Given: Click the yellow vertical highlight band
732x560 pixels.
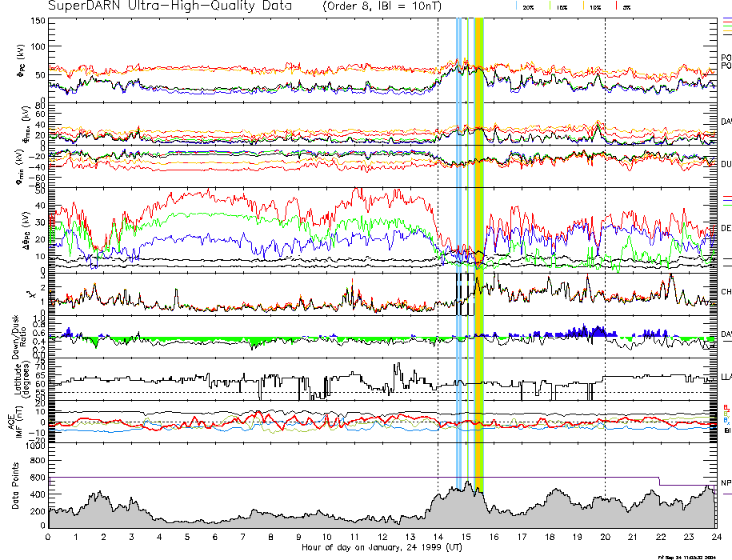Looking at the screenshot, I should coord(478,240).
